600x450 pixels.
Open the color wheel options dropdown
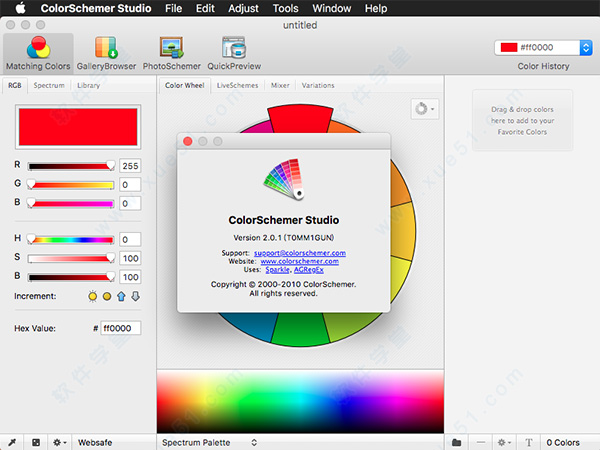(x=425, y=109)
